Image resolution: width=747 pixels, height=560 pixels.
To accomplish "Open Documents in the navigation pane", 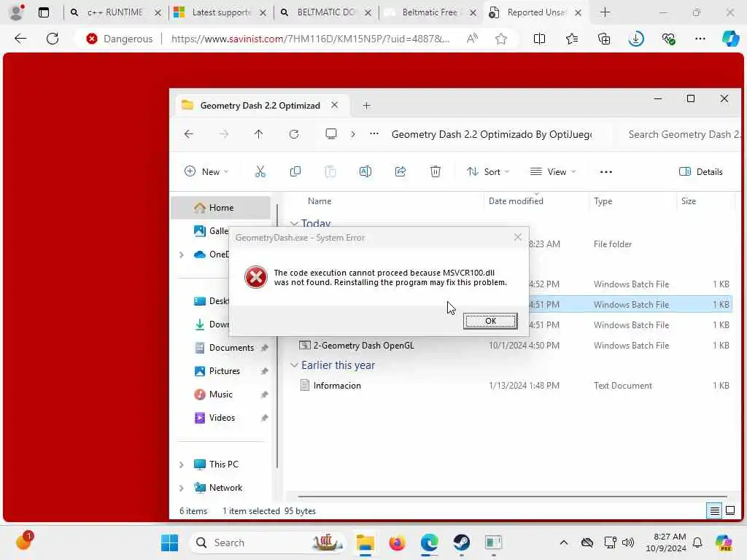I will 231,348.
